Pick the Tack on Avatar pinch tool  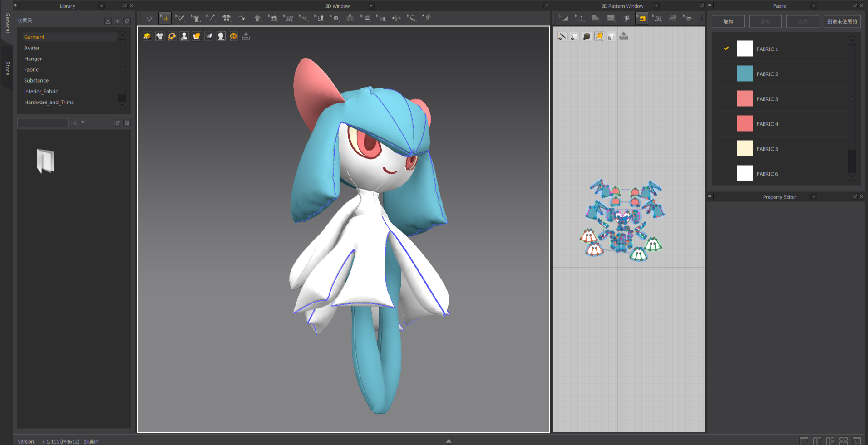click(x=396, y=18)
